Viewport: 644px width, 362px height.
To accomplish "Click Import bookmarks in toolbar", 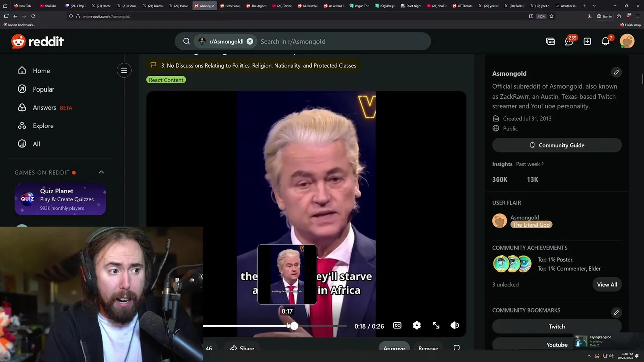I will coord(19,25).
